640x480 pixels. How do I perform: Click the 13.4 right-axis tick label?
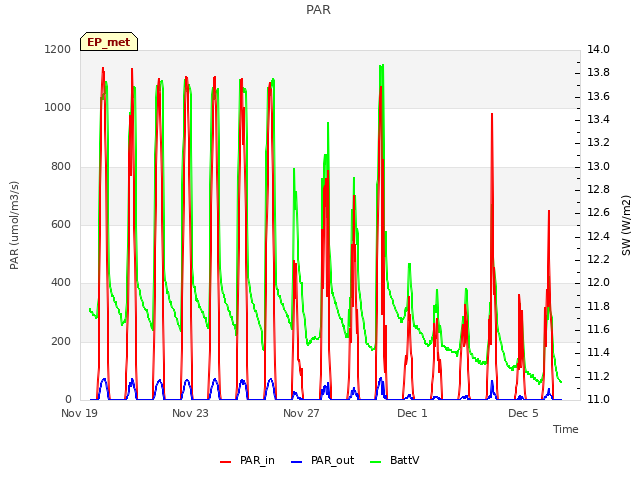pos(598,120)
